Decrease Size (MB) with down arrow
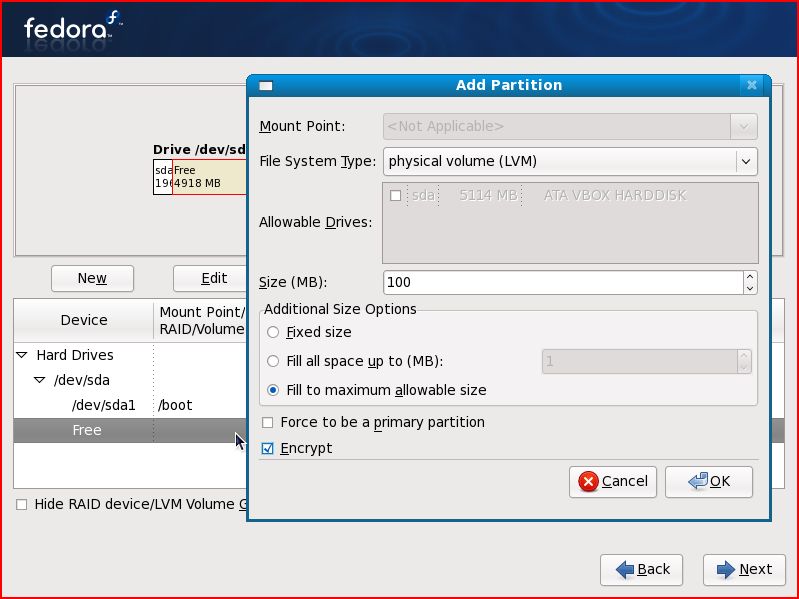799x599 pixels. pos(750,289)
